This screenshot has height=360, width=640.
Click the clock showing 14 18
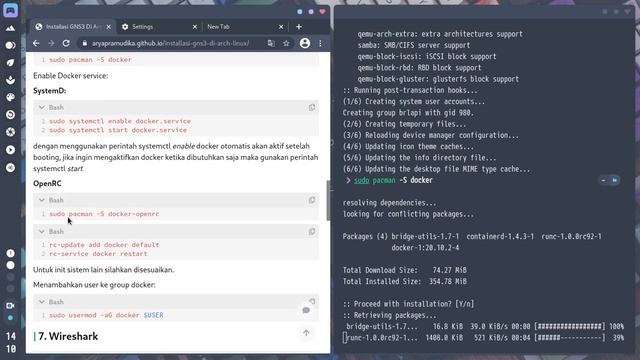pyautogui.click(x=11, y=342)
